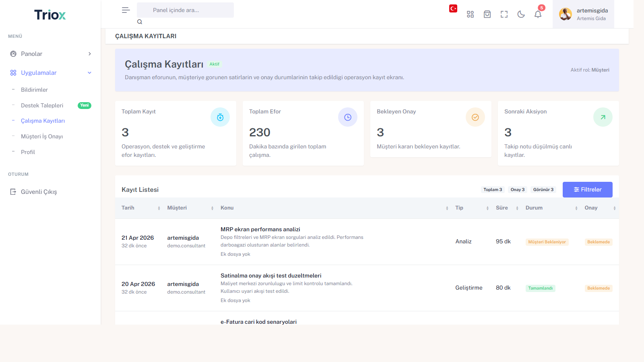Select Çalışma Kayıtları in sidebar
Screen dimensions: 644x362
pos(43,121)
